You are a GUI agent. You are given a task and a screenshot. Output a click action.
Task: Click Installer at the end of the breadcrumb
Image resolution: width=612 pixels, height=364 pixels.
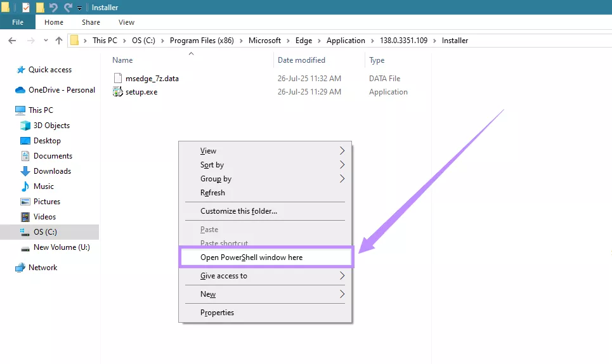click(455, 41)
